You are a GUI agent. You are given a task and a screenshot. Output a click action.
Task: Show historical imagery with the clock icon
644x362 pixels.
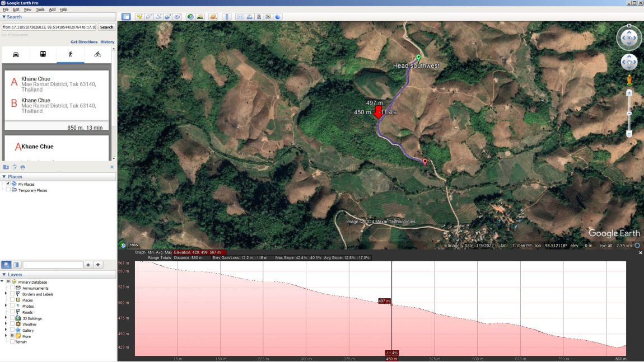[x=189, y=16]
